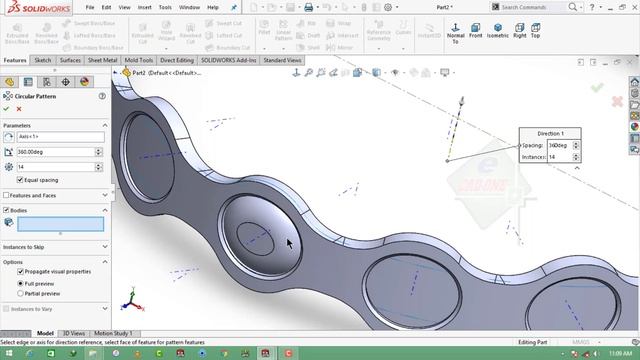Click the Axis<1> pattern axis field

[60, 137]
